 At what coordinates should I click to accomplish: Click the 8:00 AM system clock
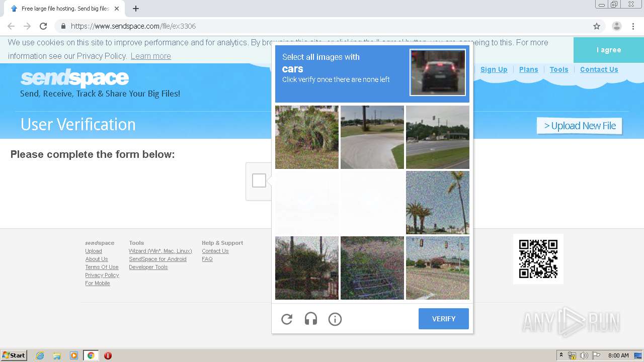coord(618,355)
